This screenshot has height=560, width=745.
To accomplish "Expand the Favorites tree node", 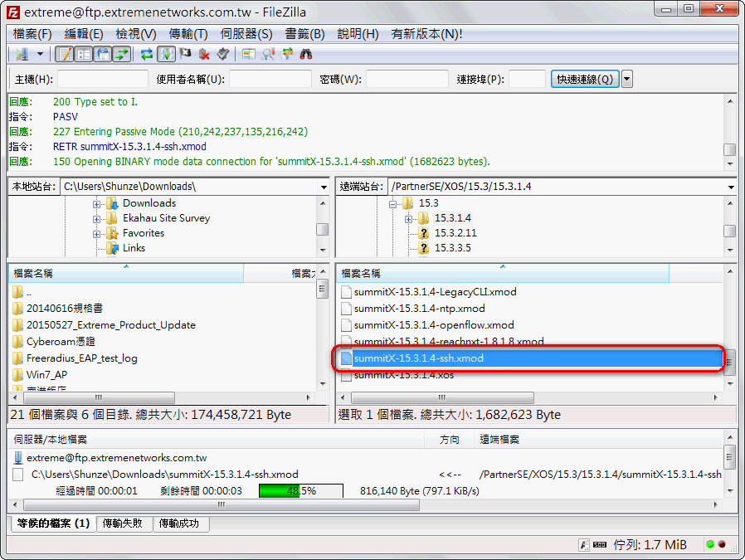I will point(96,234).
